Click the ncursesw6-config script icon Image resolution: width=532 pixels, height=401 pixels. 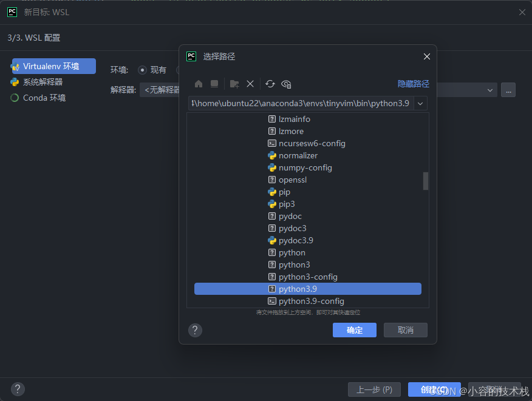pos(271,143)
